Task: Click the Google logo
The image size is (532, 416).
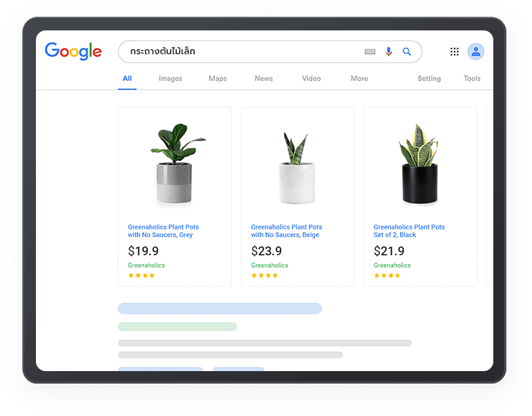Action: (x=73, y=51)
